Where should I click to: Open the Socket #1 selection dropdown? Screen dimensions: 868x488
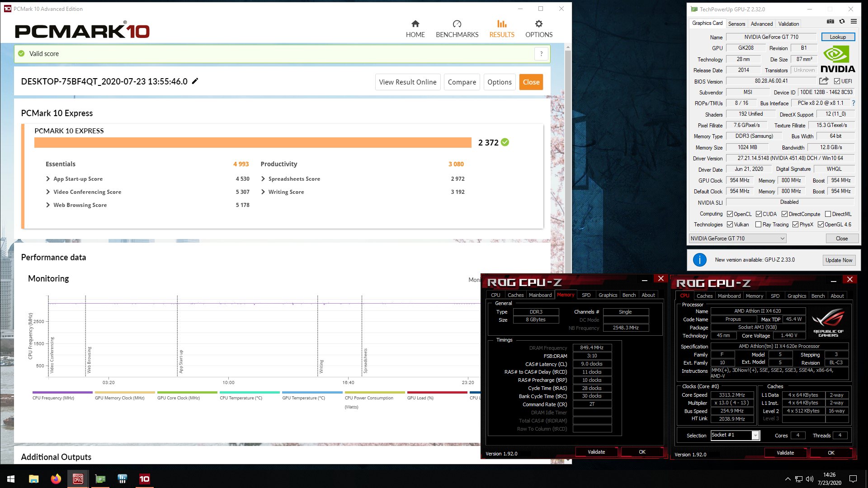click(x=735, y=435)
